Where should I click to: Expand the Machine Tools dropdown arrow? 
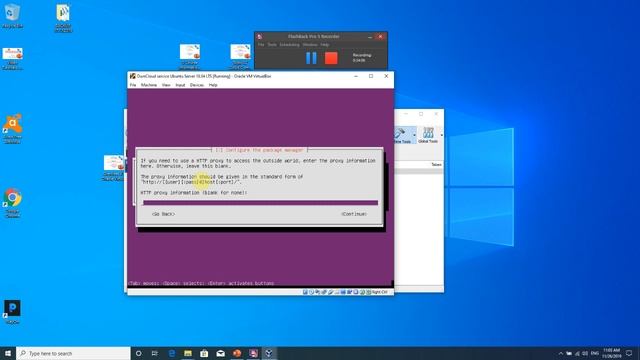[415, 135]
